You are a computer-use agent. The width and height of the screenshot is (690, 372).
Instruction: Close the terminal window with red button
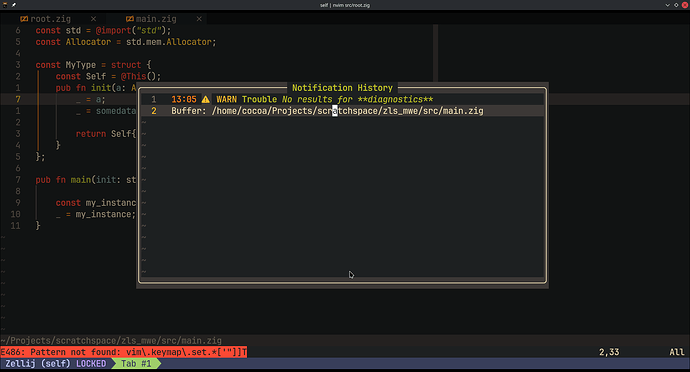[685, 5]
